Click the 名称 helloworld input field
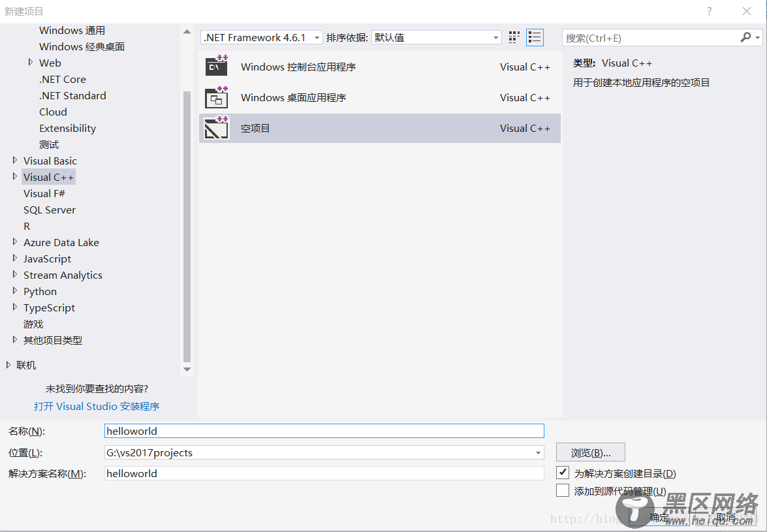The image size is (767, 532). point(324,431)
